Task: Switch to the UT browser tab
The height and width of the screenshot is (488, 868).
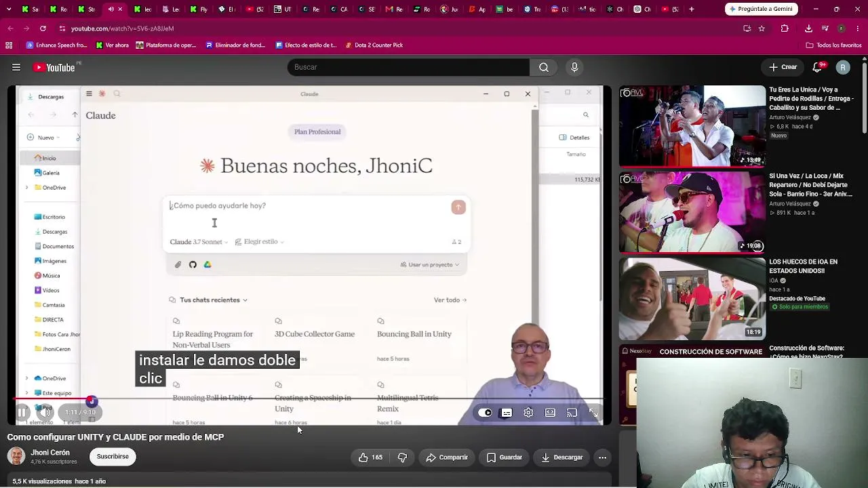Action: pyautogui.click(x=283, y=9)
